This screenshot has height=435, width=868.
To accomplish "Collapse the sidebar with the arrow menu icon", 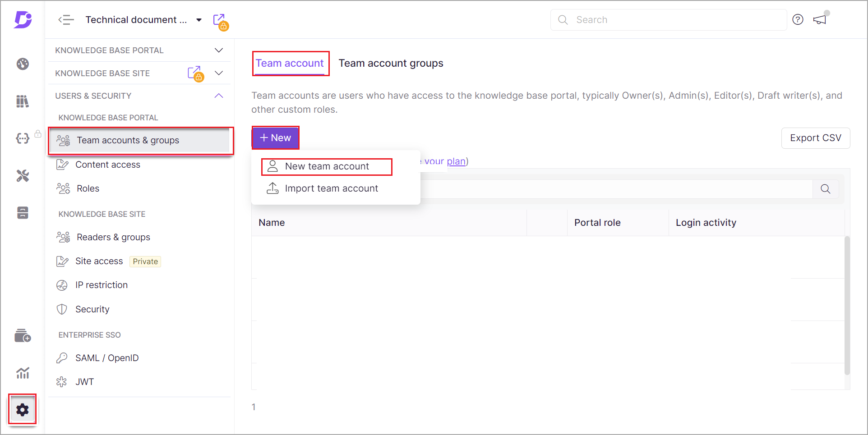I will point(66,20).
